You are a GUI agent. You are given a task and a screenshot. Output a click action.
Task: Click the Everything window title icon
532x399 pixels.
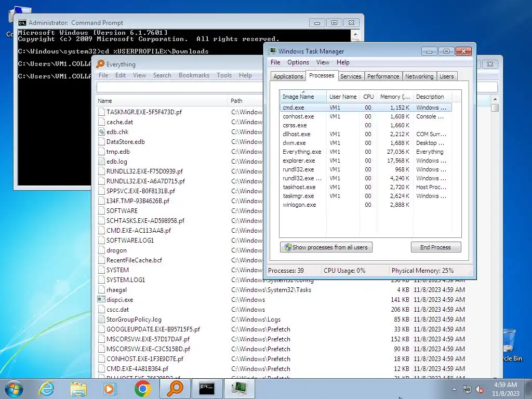(x=100, y=64)
